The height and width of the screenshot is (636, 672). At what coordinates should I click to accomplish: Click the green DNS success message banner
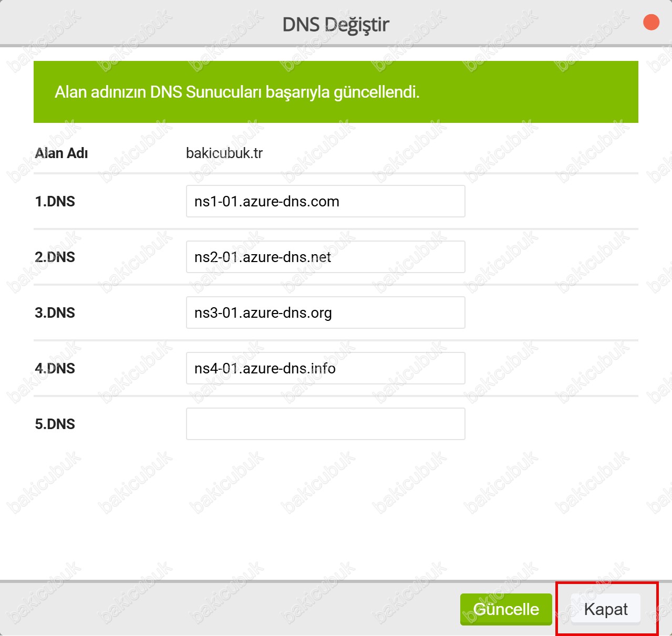click(336, 92)
